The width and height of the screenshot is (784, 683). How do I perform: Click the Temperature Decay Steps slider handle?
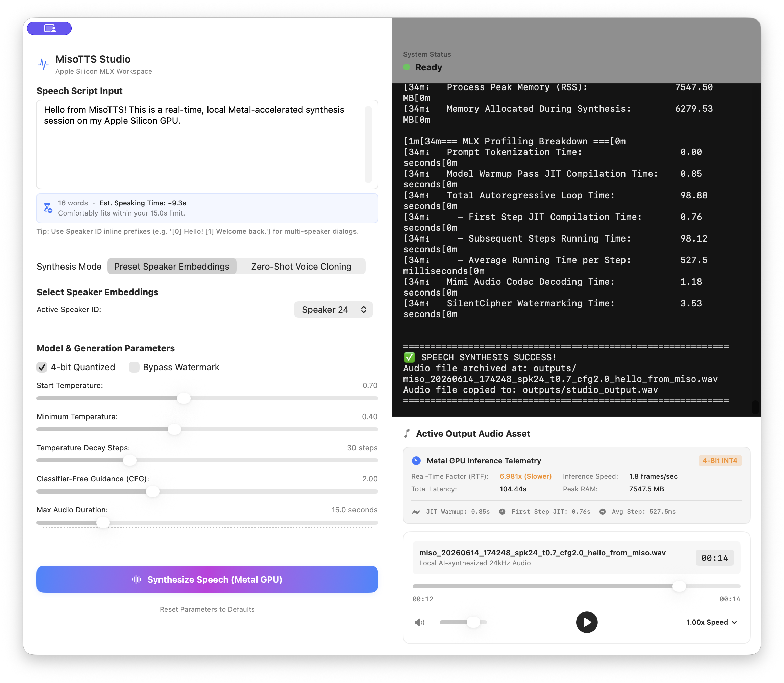point(130,460)
